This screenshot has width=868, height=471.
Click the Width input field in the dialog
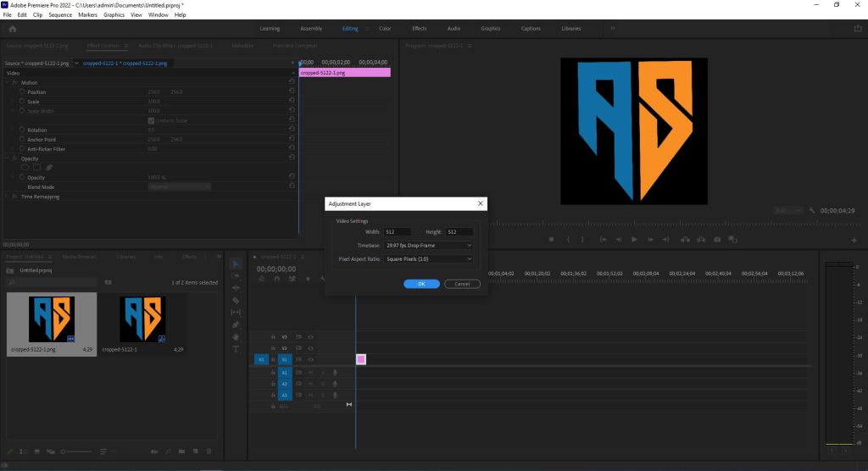[x=398, y=231]
